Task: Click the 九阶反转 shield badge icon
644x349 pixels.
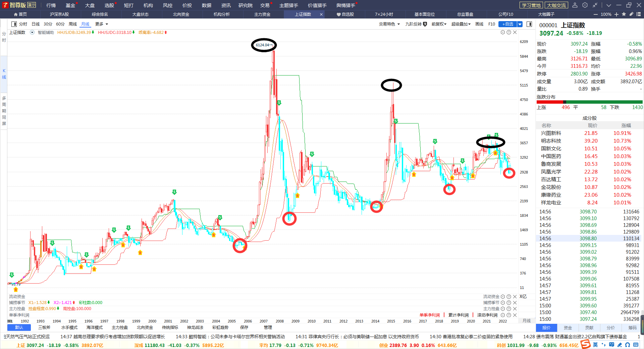Action: coord(425,24)
